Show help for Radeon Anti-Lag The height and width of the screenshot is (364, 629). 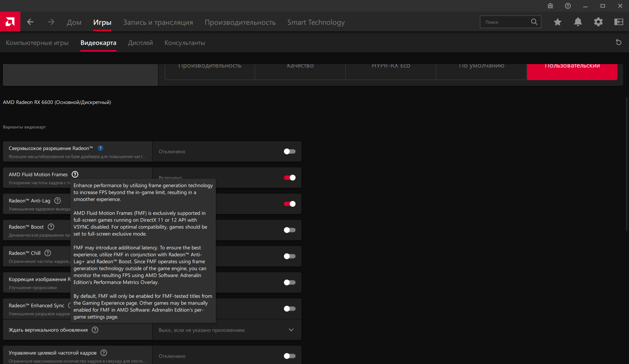pos(58,201)
